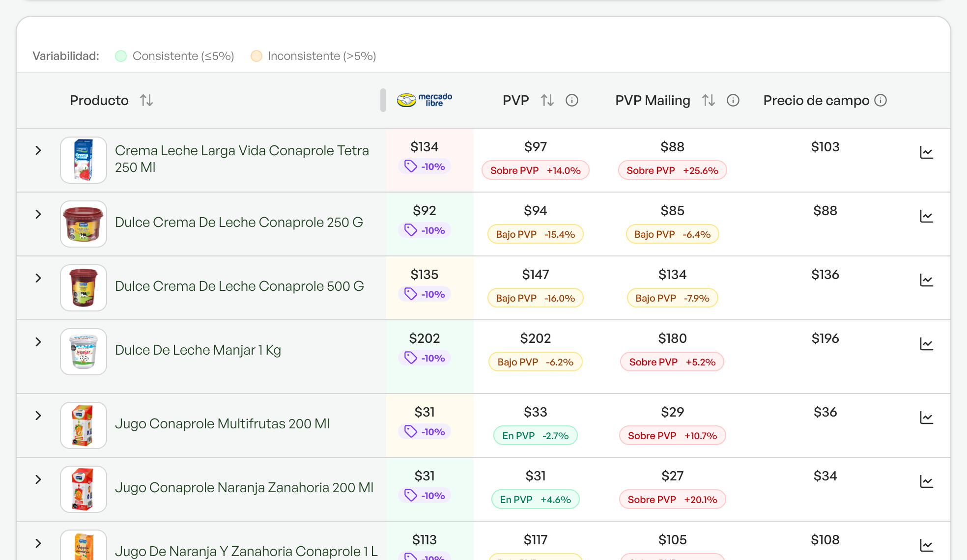Open price chart for Dulce Crema 250 G
Screen dimensions: 967x560
926,216
